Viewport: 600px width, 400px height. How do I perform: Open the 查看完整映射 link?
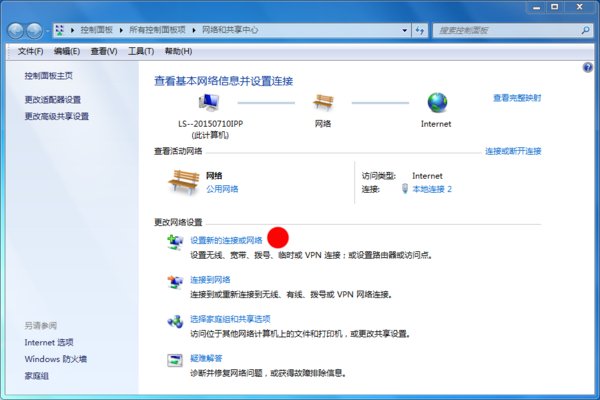click(517, 98)
